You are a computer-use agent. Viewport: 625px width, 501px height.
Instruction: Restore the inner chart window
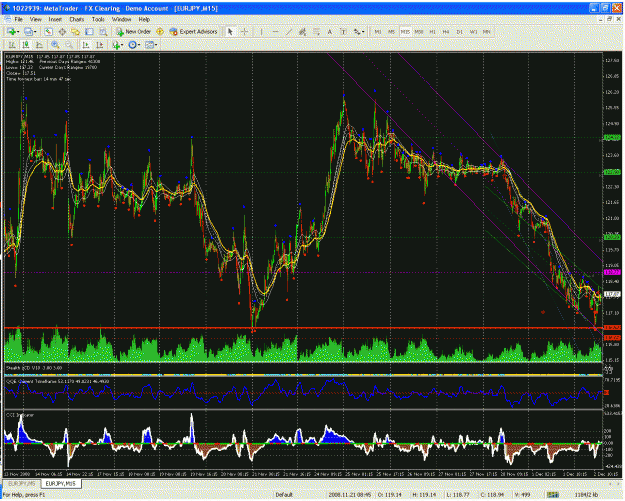point(609,19)
